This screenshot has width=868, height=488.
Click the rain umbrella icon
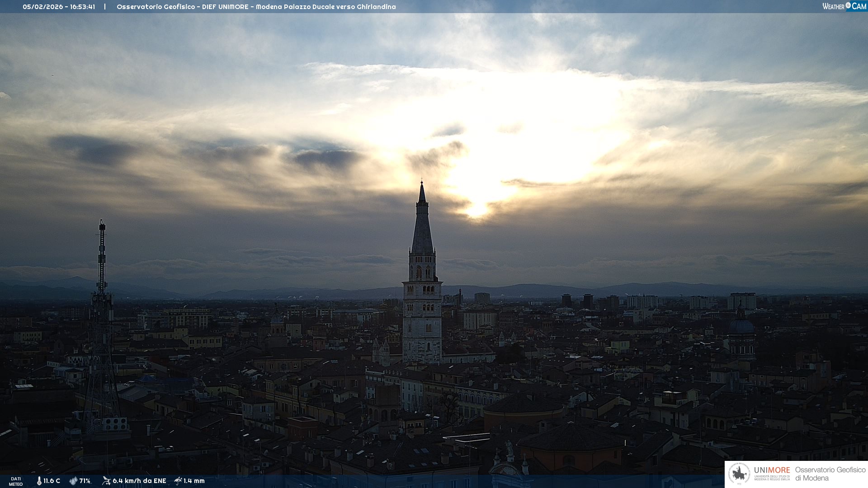(178, 481)
